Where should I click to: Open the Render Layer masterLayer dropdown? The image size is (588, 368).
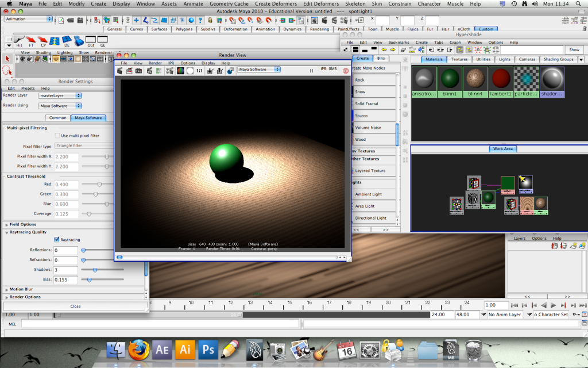(x=60, y=96)
